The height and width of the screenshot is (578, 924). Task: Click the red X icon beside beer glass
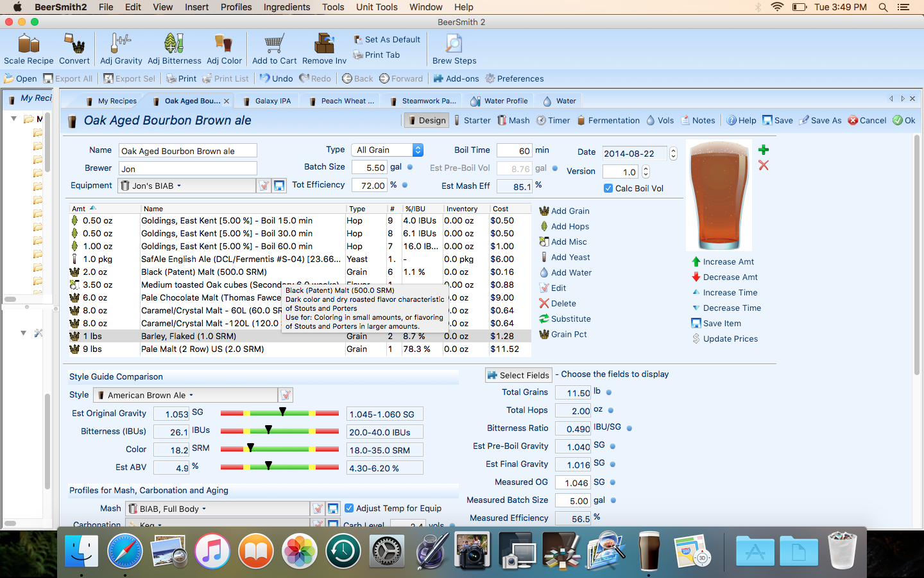click(763, 165)
